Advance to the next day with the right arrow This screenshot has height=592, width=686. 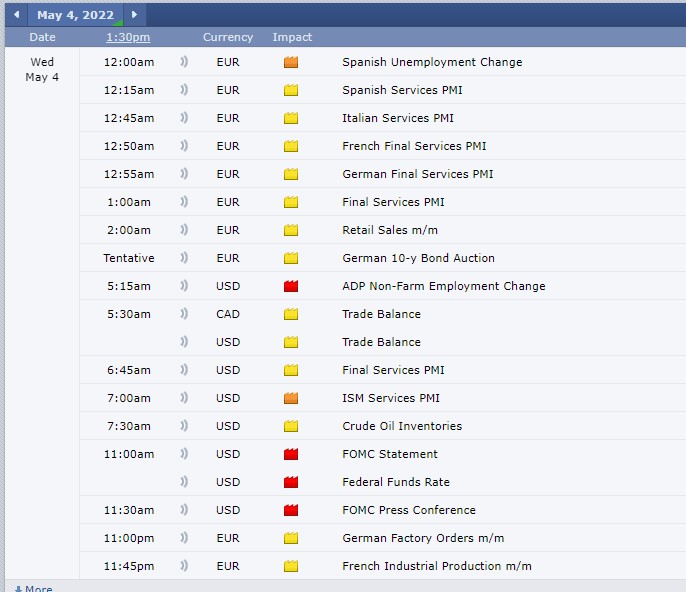coord(135,15)
